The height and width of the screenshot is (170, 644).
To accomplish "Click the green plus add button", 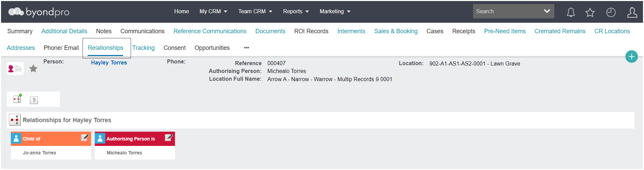I will (x=631, y=56).
